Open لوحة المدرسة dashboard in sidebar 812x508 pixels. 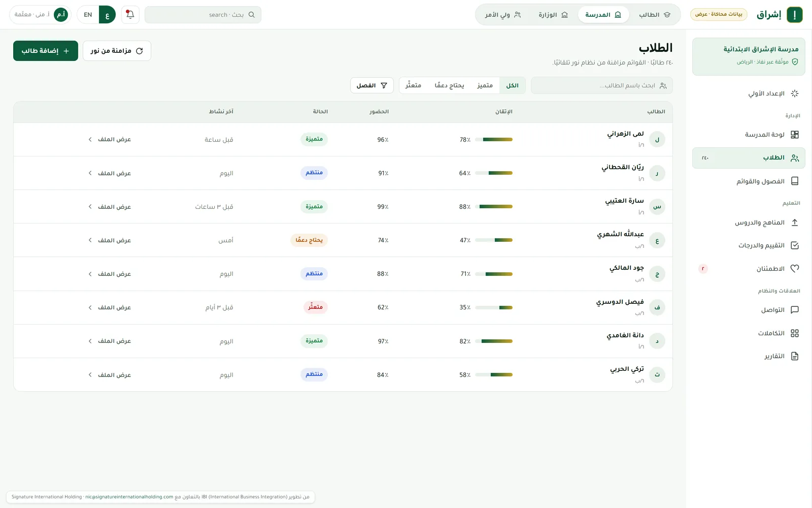pos(749,135)
